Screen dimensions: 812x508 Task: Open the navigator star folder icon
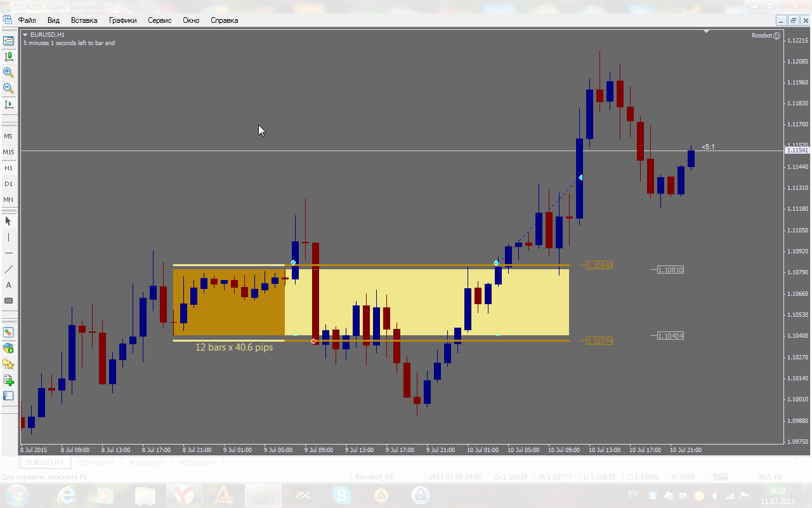pyautogui.click(x=8, y=364)
